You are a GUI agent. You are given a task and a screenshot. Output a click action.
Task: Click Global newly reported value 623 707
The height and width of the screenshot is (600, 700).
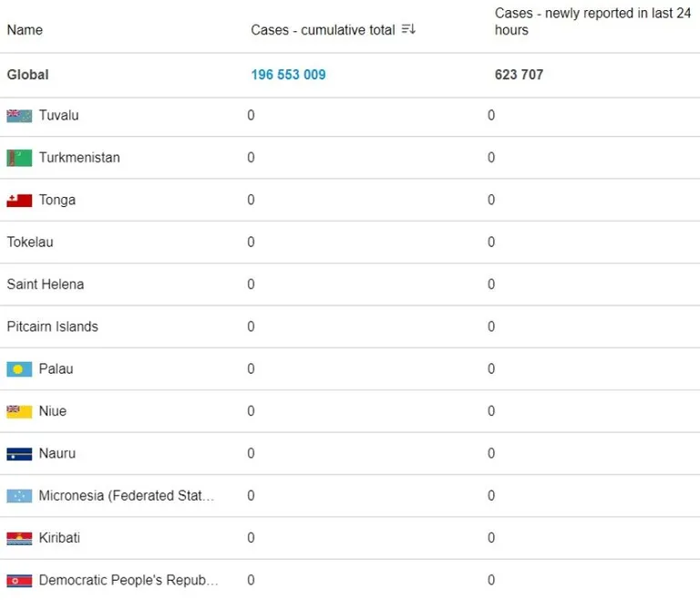519,75
